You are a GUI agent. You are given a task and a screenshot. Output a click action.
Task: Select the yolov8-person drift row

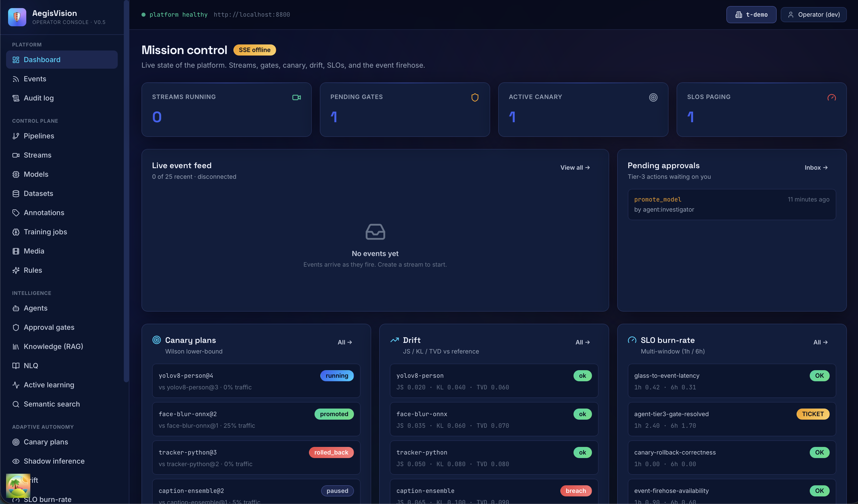(x=494, y=381)
